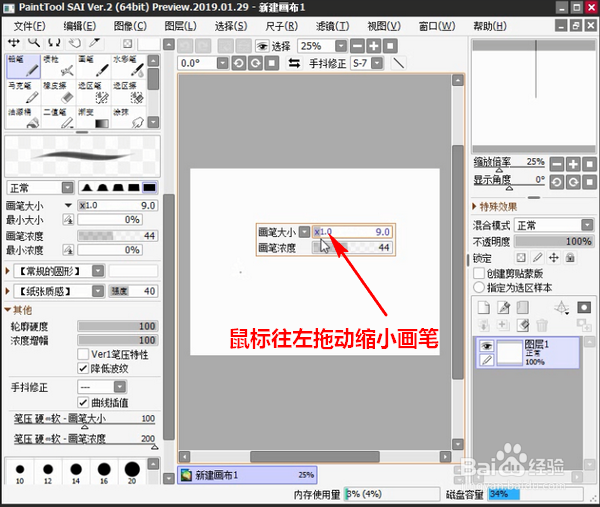Click the trash delete layer icon
The image size is (600, 507).
pyautogui.click(x=542, y=325)
